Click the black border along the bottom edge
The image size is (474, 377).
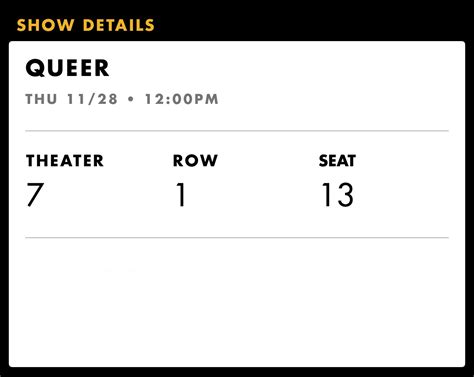tap(237, 372)
